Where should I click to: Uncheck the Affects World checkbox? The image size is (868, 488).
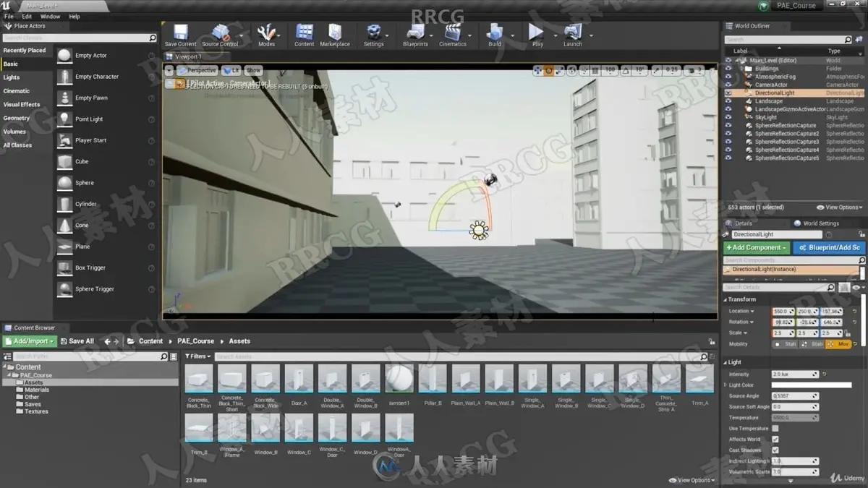pyautogui.click(x=775, y=440)
